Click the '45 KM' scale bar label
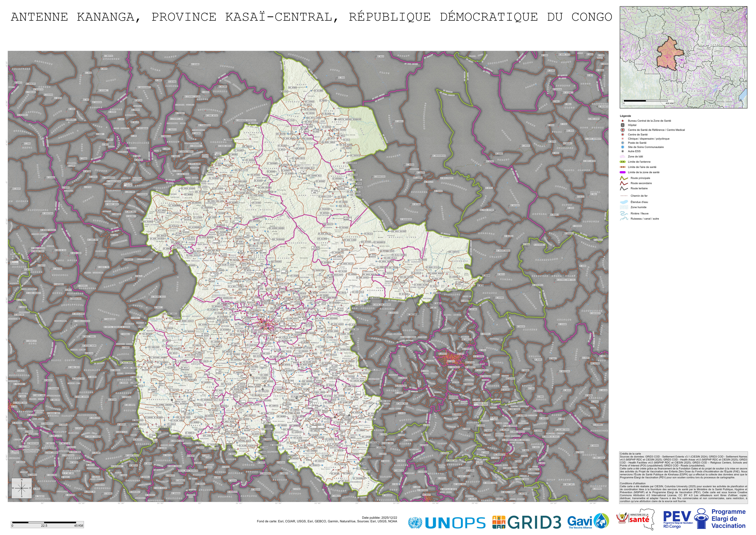Image resolution: width=756 pixels, height=535 pixels. tap(78, 526)
